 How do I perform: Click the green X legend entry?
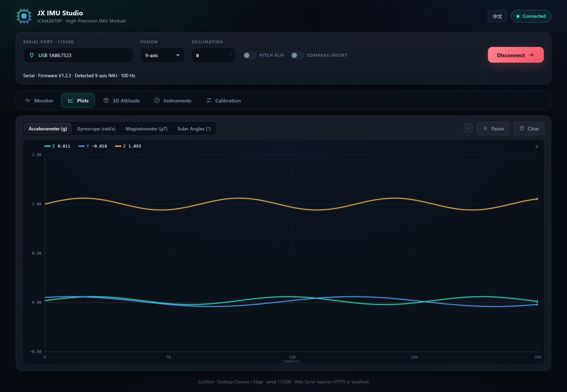pos(57,146)
